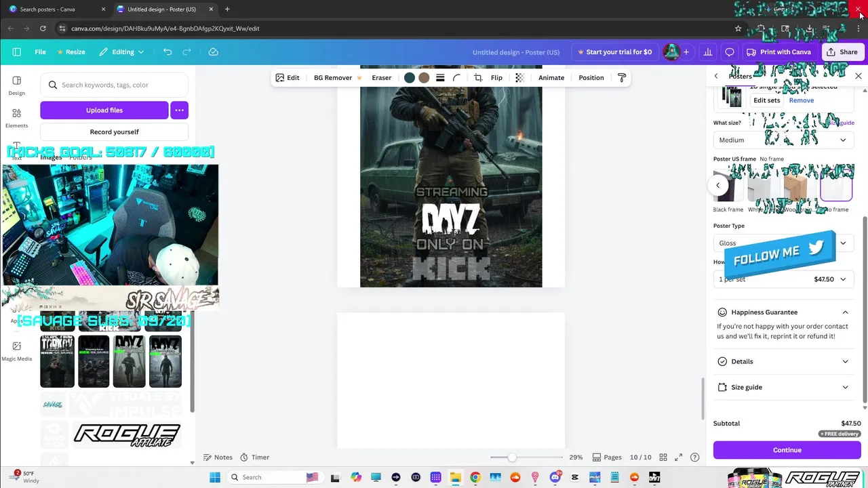Open the Medium size dropdown
This screenshot has width=868, height=488.
pyautogui.click(x=783, y=140)
